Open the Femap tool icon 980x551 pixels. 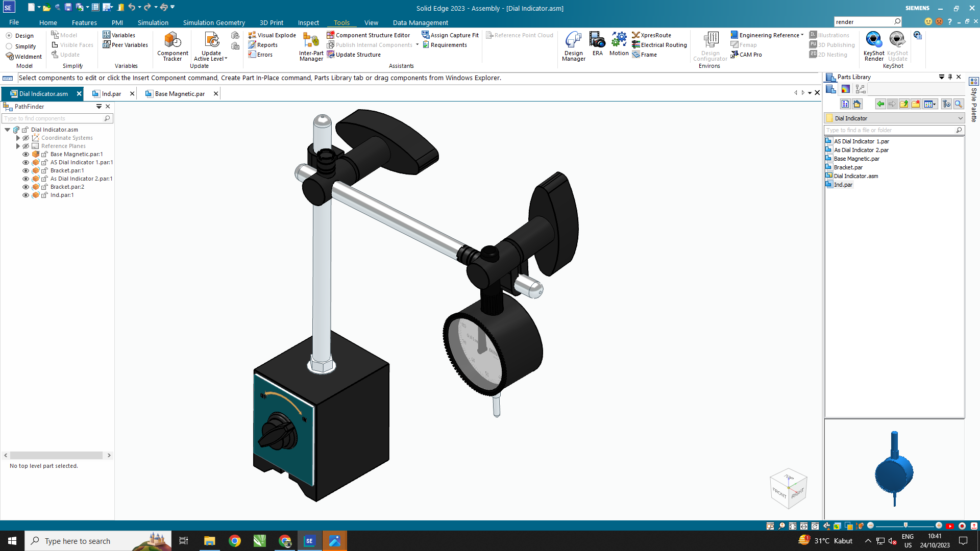pos(734,44)
